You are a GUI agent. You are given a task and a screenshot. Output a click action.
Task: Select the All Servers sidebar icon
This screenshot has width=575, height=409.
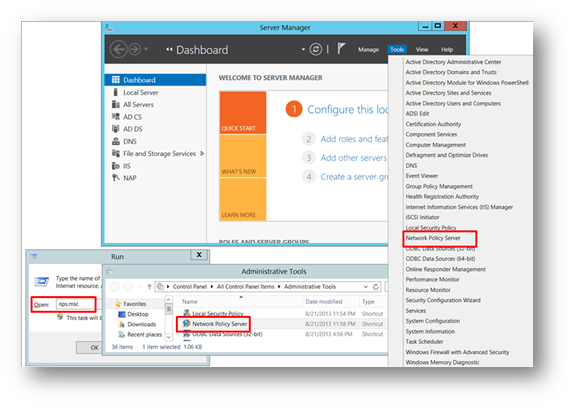tap(116, 104)
